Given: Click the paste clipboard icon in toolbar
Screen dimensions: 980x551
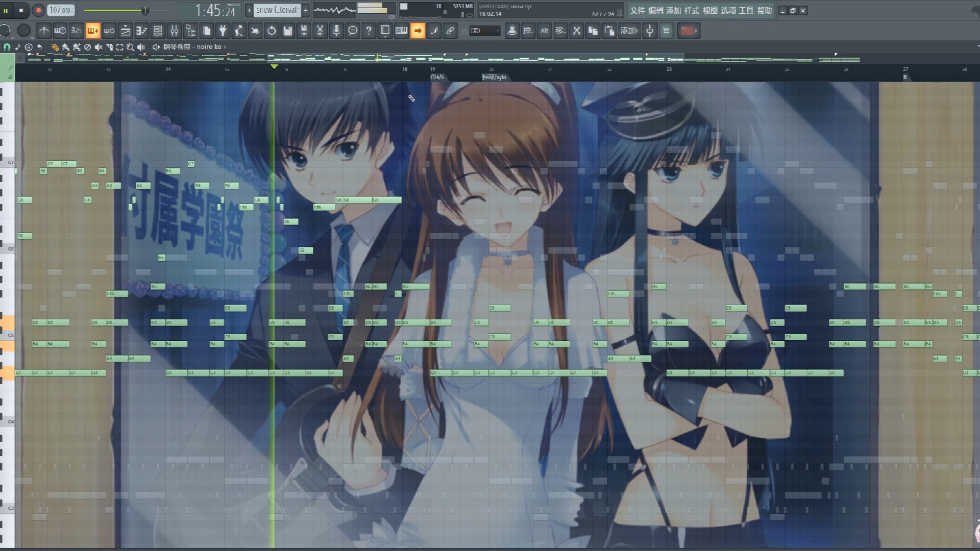Looking at the screenshot, I should click(609, 31).
